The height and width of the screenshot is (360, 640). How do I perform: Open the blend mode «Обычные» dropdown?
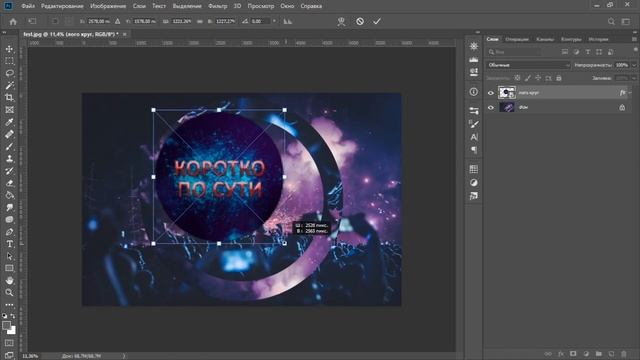click(528, 65)
